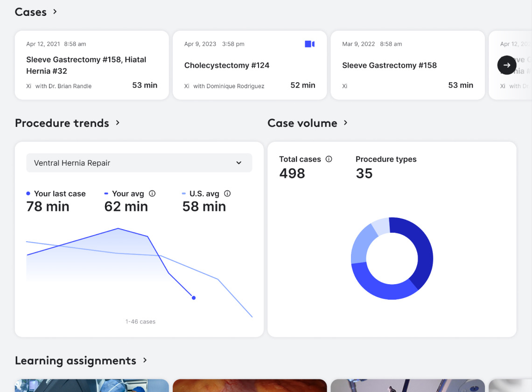The height and width of the screenshot is (392, 532).
Task: Click the last data point on the trend line
Action: (x=193, y=297)
